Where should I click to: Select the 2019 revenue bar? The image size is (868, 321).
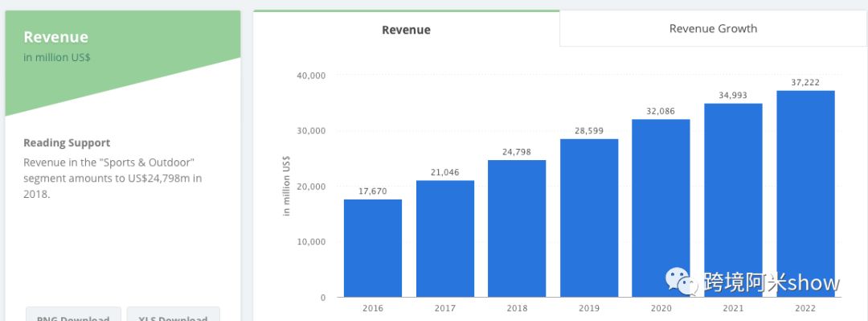pos(589,218)
